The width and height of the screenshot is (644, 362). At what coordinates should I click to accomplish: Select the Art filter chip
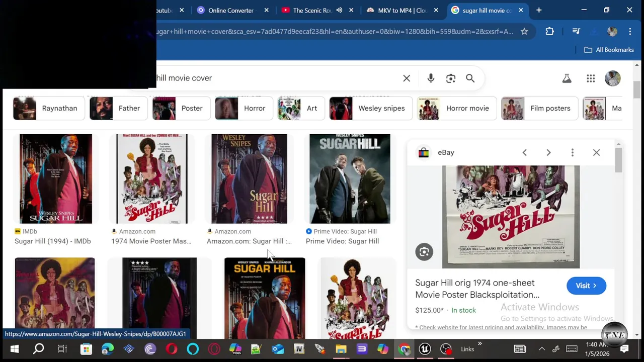coord(301,108)
